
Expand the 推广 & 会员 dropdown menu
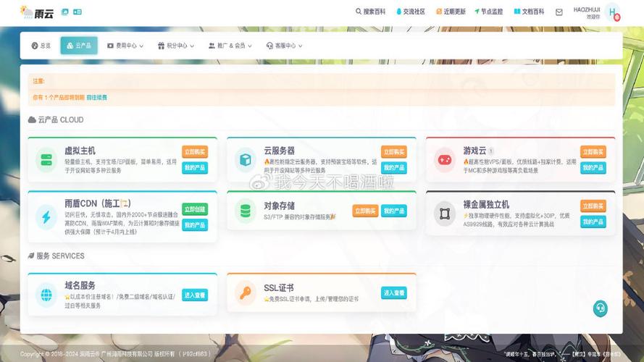tap(230, 46)
